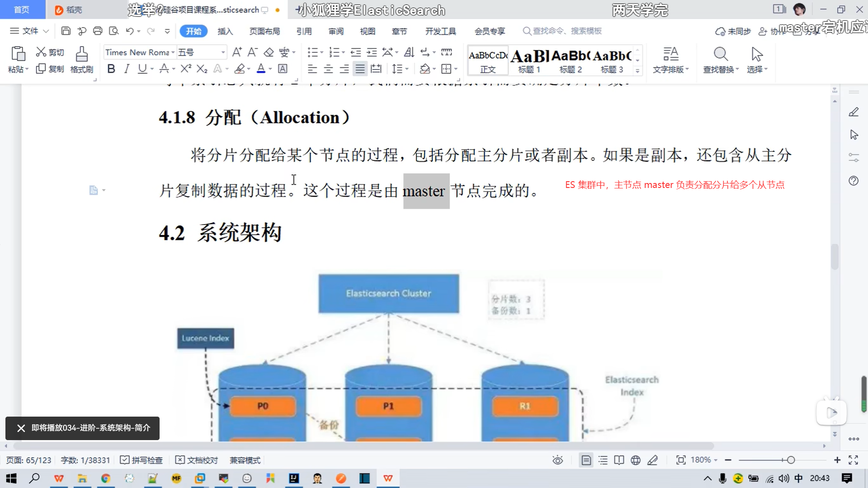Center align the paragraph
Screen dimensions: 868x488
(328, 69)
